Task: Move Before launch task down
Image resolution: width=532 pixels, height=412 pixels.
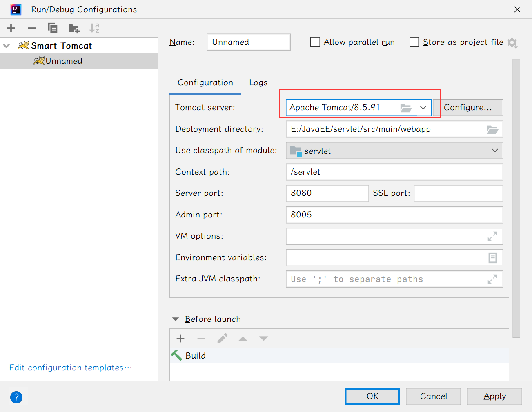Action: (264, 339)
